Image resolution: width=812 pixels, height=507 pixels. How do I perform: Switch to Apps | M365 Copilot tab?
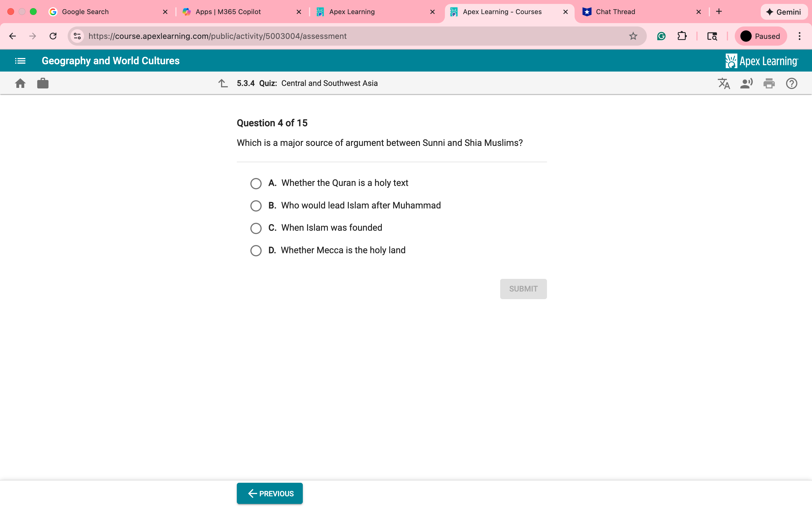228,12
